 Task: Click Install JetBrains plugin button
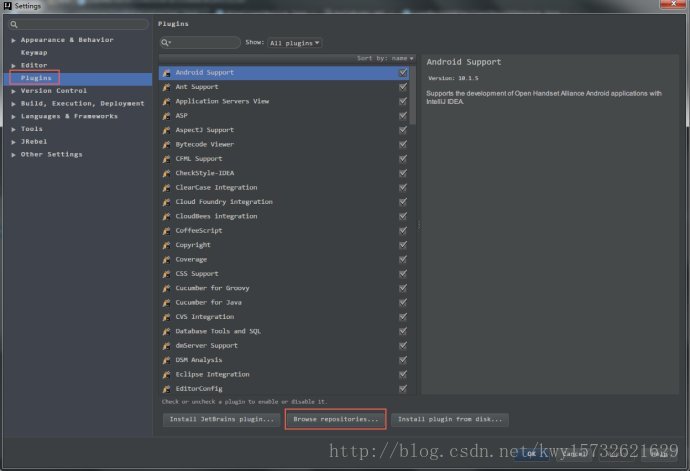point(221,419)
